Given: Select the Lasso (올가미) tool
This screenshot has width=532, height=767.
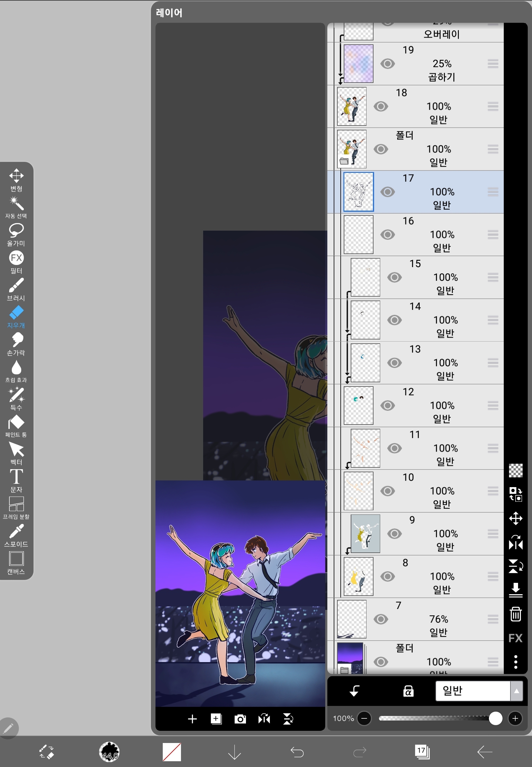Looking at the screenshot, I should [16, 235].
